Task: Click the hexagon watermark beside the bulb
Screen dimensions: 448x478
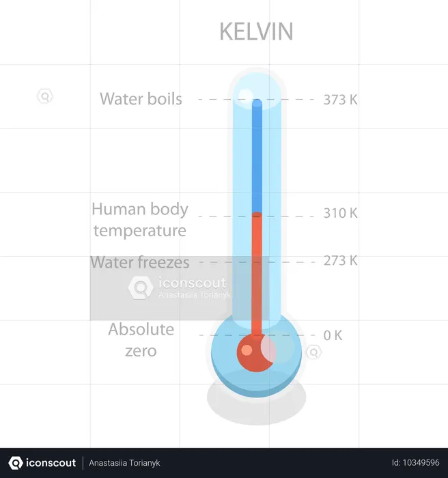Action: coord(314,352)
